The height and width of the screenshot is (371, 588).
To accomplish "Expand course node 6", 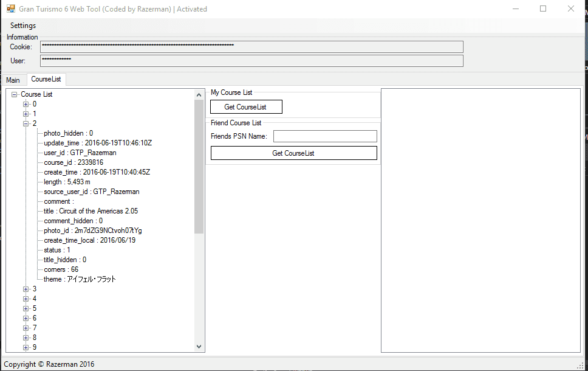I will coord(26,319).
